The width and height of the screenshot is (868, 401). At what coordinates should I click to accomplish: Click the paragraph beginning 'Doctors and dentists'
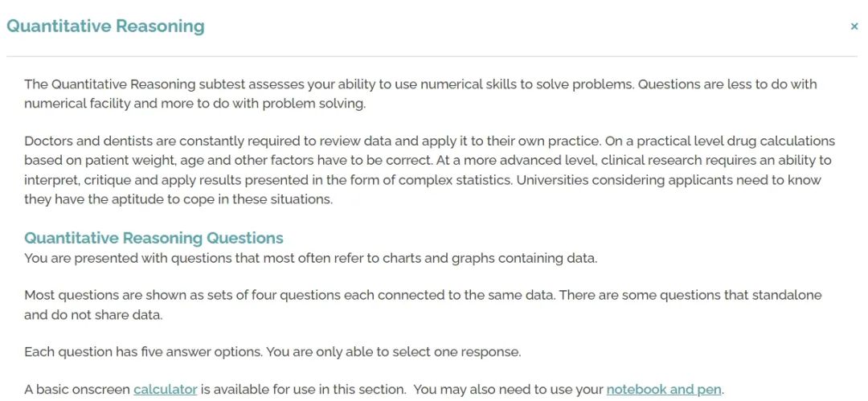tap(429, 170)
